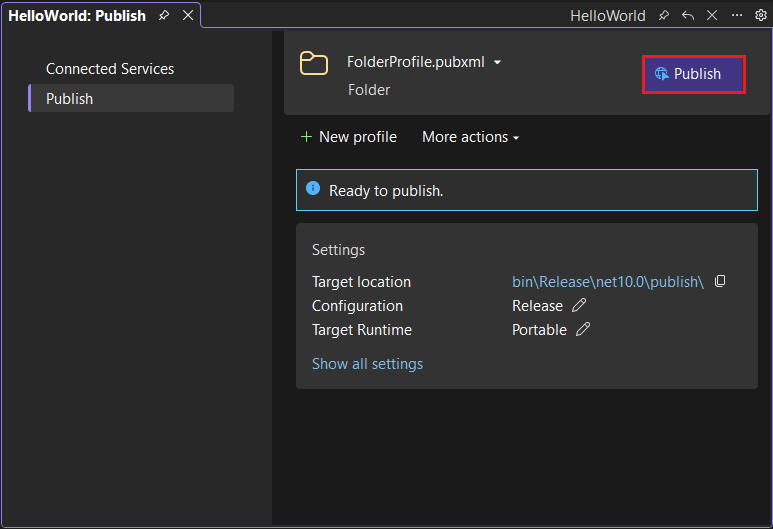Click the copy target location icon

720,282
